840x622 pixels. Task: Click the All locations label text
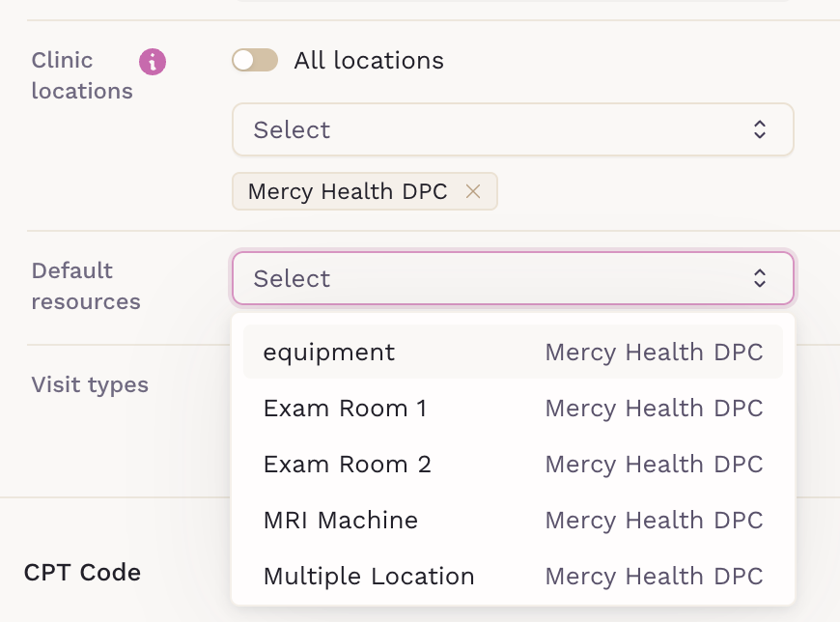tap(369, 61)
